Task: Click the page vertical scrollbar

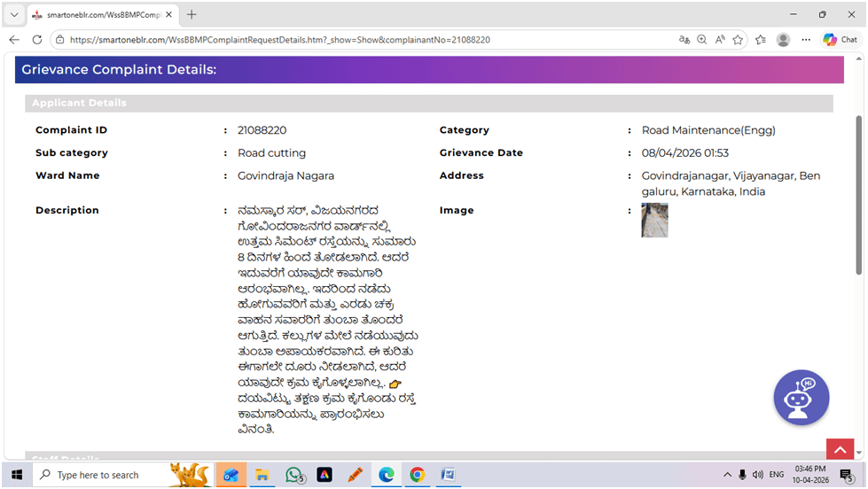Action: (857, 195)
